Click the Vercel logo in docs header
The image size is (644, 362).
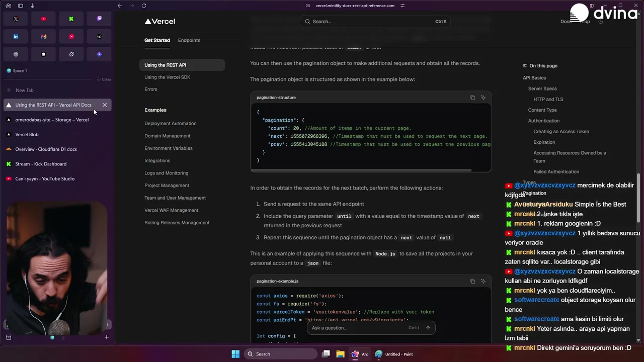point(160,22)
